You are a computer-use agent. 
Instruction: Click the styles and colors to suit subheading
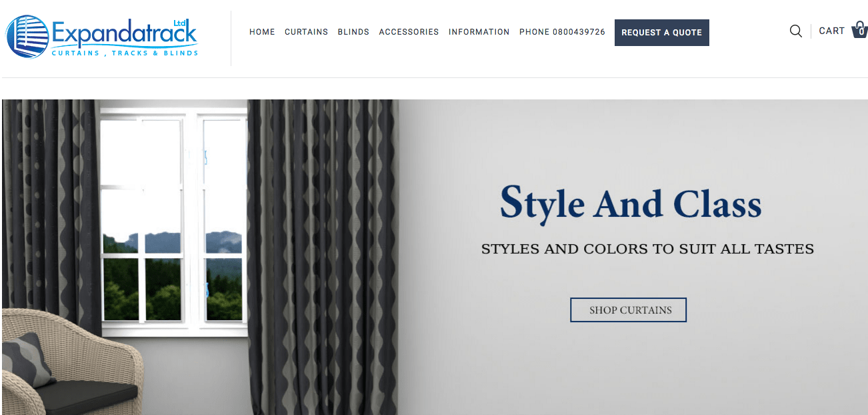tap(647, 250)
